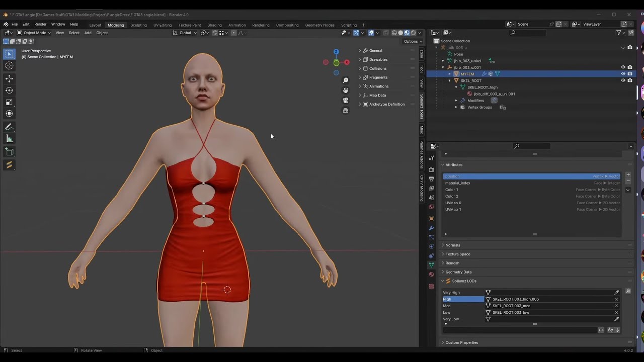Click the zoom magnifier viewport icon
644x362 pixels.
coord(345,80)
